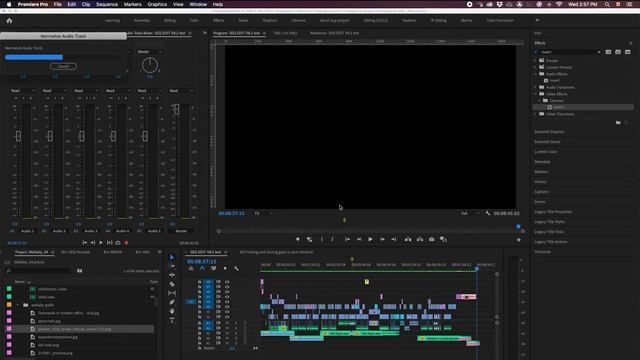Play the sequence in the Program monitor
The width and height of the screenshot is (640, 360).
tap(370, 239)
